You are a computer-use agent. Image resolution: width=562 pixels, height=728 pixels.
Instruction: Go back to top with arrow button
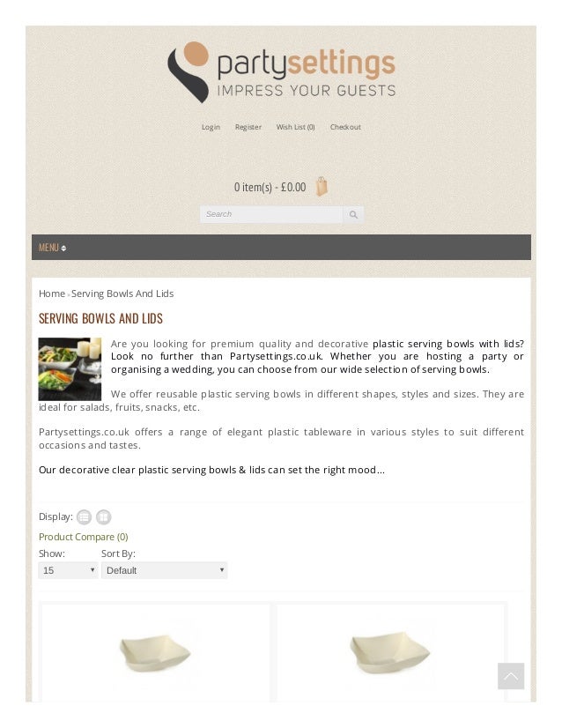coord(511,676)
